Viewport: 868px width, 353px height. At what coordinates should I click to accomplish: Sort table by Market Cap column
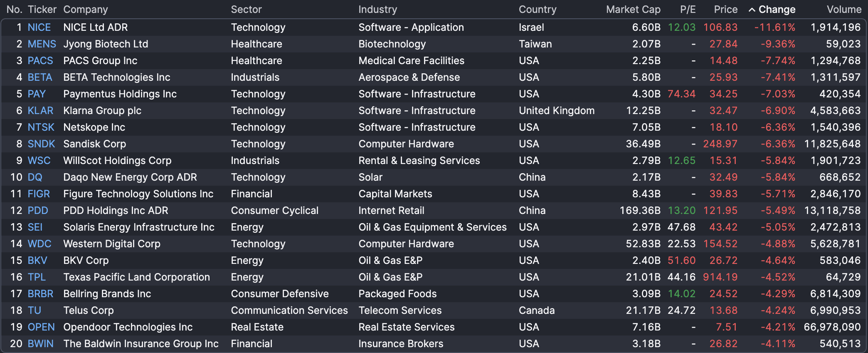click(x=633, y=10)
